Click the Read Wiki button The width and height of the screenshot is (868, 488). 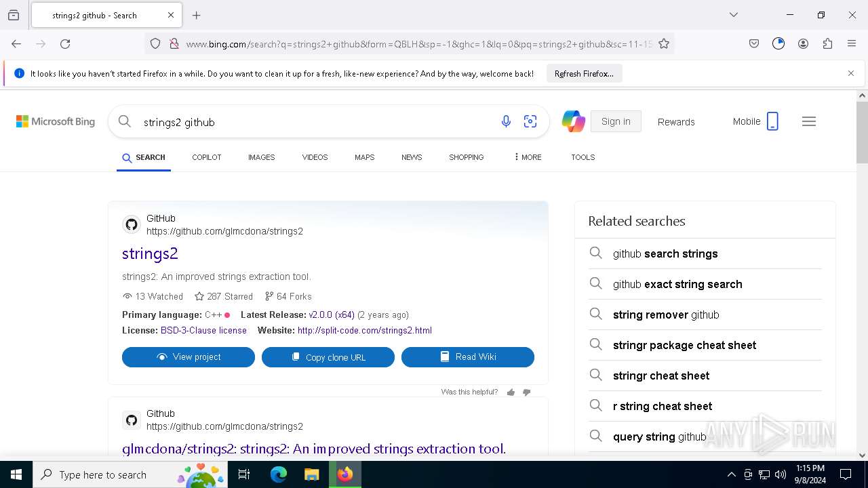(468, 357)
